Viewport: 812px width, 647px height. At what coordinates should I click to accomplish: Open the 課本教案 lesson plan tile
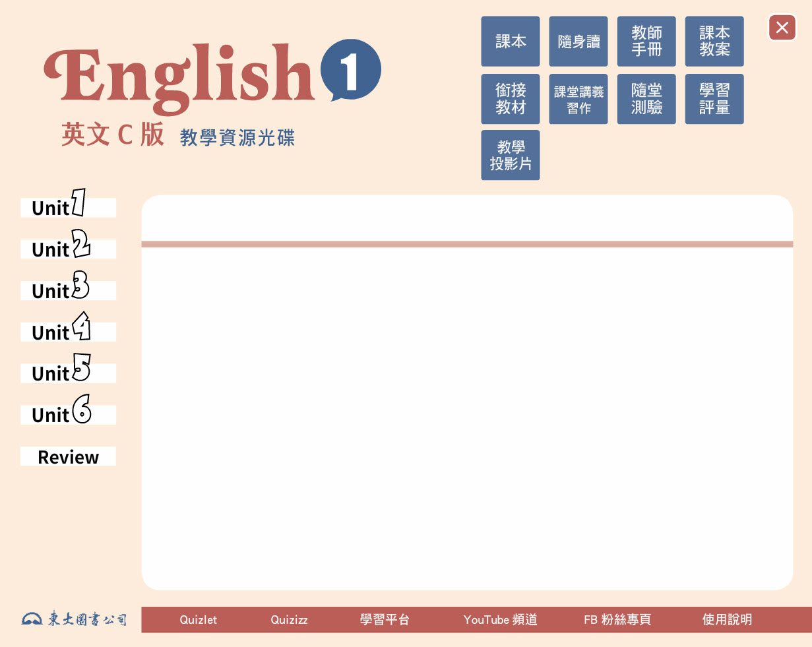[714, 42]
